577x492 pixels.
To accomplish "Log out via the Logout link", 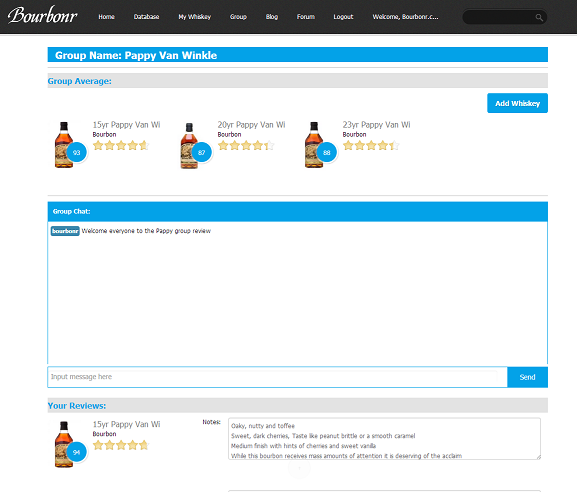I will click(343, 17).
